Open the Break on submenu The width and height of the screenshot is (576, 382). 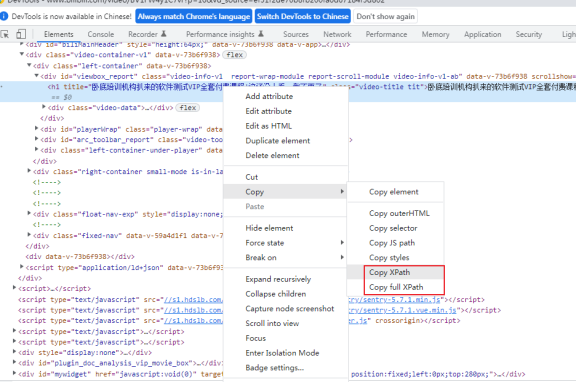tap(285, 257)
